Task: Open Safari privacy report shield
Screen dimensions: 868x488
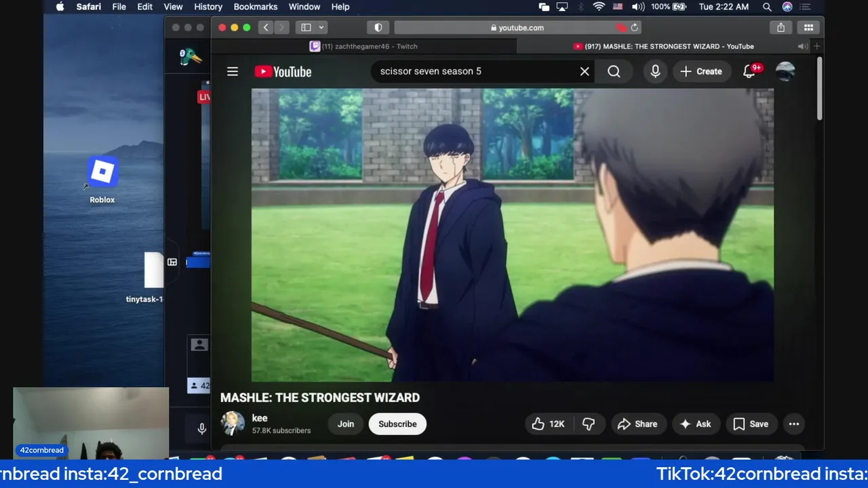Action: [x=378, y=28]
